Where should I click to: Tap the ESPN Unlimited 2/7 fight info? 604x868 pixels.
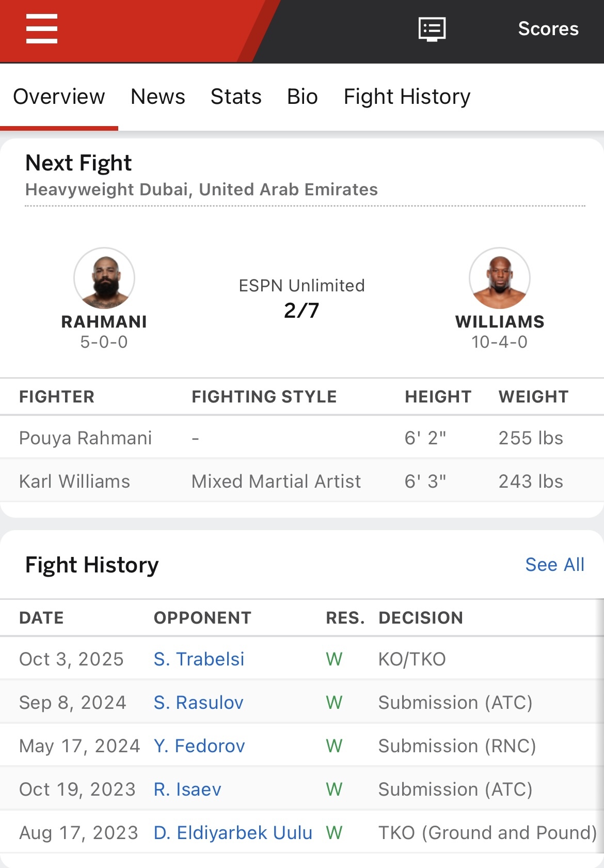click(301, 299)
